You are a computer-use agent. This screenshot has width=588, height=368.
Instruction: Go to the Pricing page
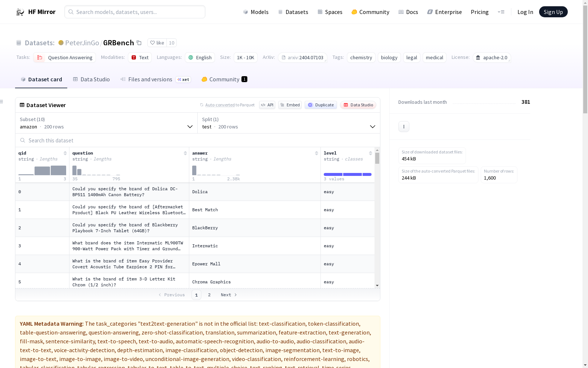point(480,12)
